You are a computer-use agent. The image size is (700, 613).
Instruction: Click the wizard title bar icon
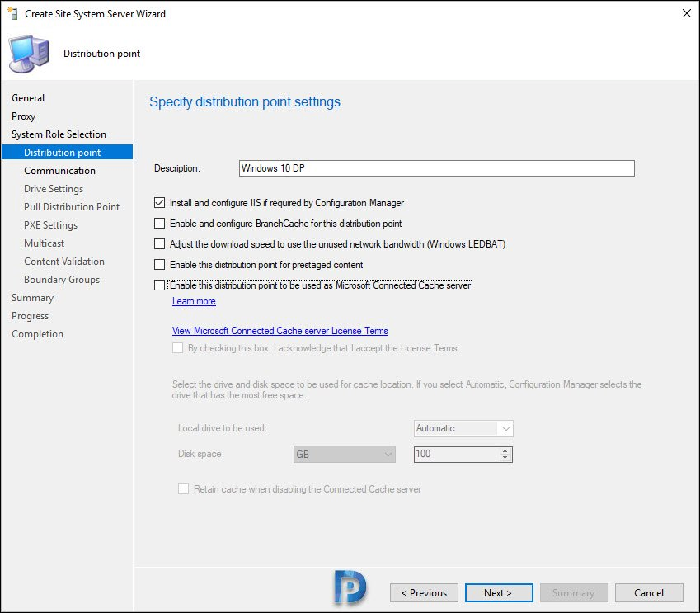(x=13, y=13)
